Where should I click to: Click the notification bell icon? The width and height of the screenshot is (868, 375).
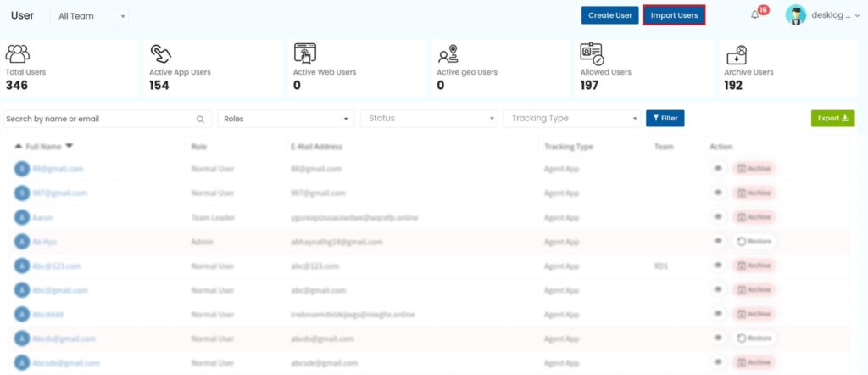(x=755, y=15)
